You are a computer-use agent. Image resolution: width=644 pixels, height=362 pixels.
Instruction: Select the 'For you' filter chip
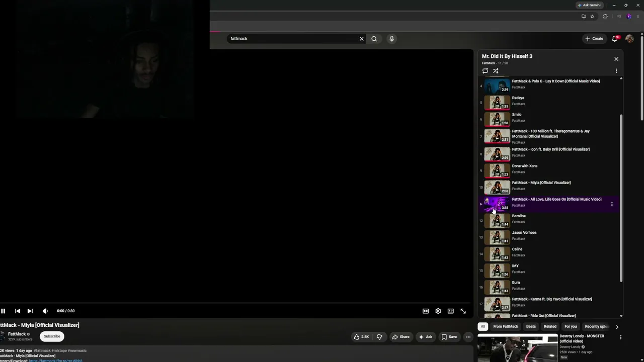click(571, 327)
